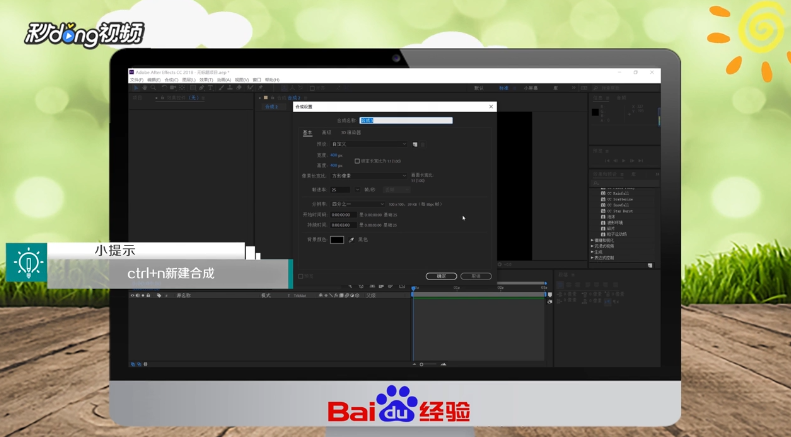
Task: Open the resolution dropdown 四分之一
Action: (x=358, y=204)
